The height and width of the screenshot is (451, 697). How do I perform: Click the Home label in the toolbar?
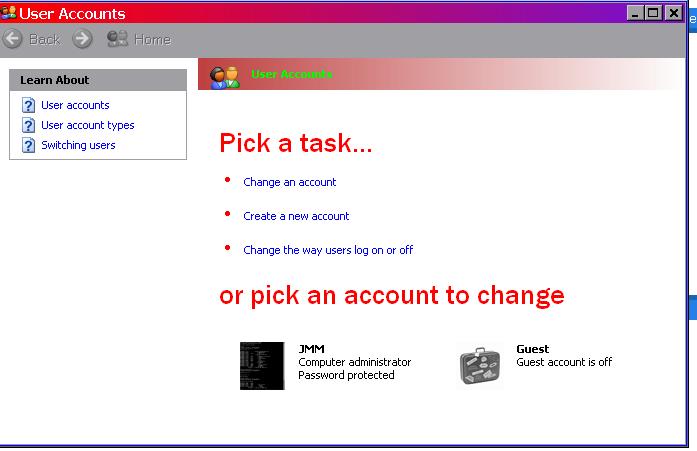[152, 39]
